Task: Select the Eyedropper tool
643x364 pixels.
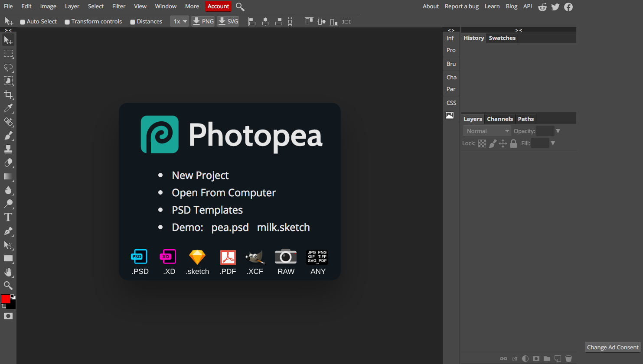Action: [x=8, y=108]
